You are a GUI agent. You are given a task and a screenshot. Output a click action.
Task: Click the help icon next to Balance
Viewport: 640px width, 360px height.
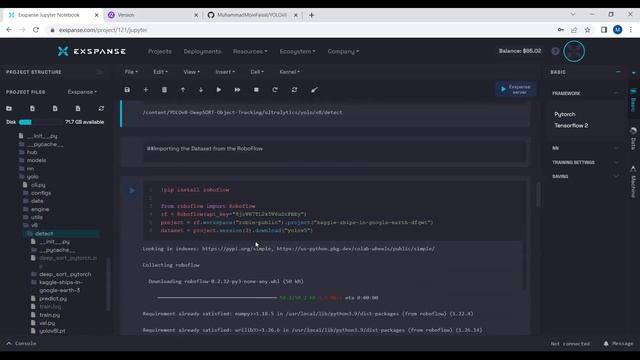pos(555,51)
